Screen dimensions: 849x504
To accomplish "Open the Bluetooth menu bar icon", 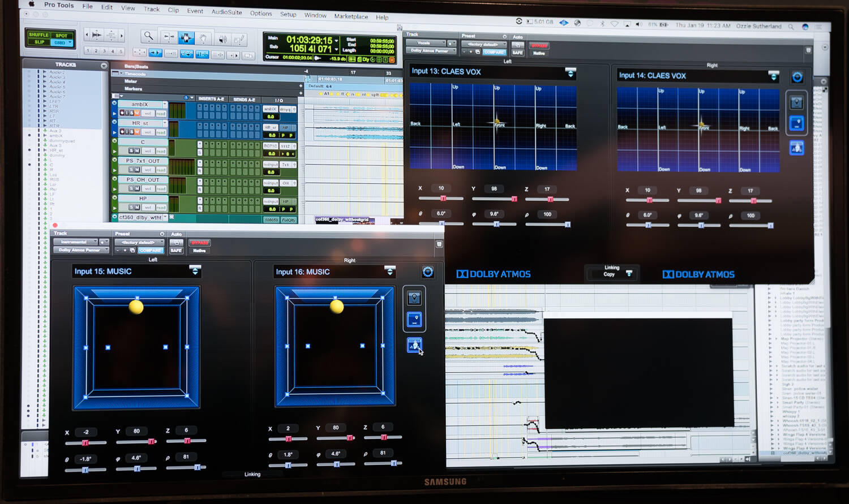I will tap(602, 24).
